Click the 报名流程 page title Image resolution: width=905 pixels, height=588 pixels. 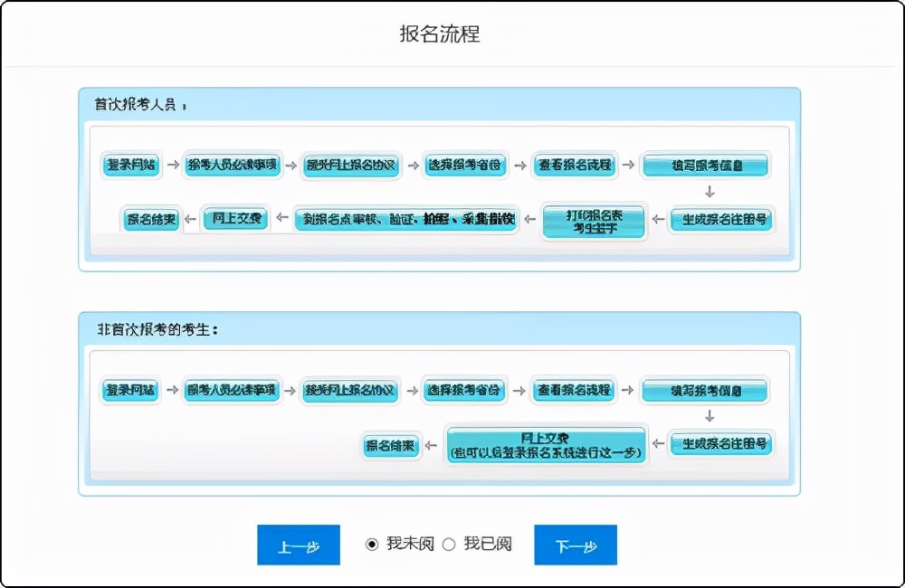[x=440, y=34]
